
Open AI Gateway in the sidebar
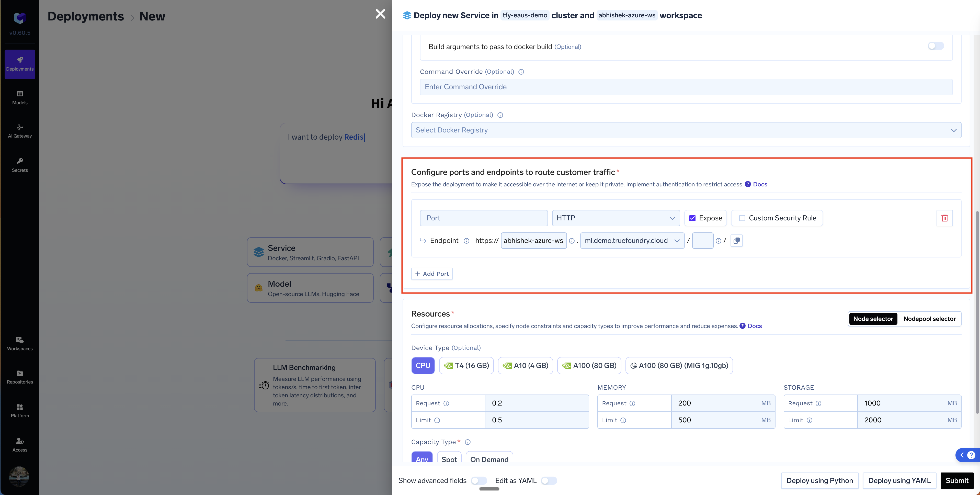(x=20, y=131)
